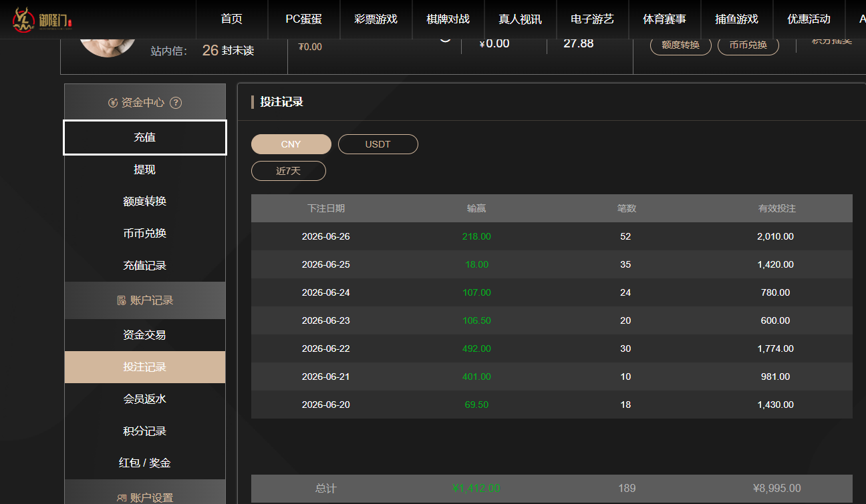Click the total bet count 189
Screen dimensions: 866x504
click(627, 488)
